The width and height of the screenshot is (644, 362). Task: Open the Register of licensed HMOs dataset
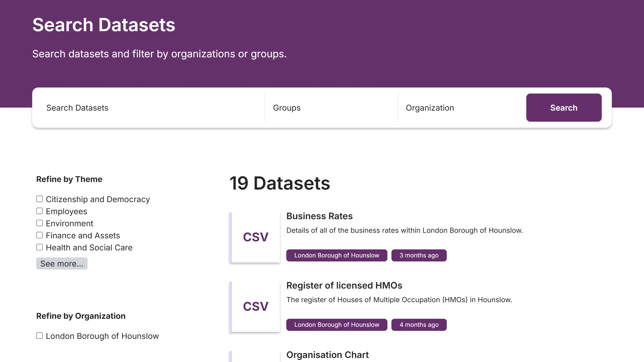(344, 286)
